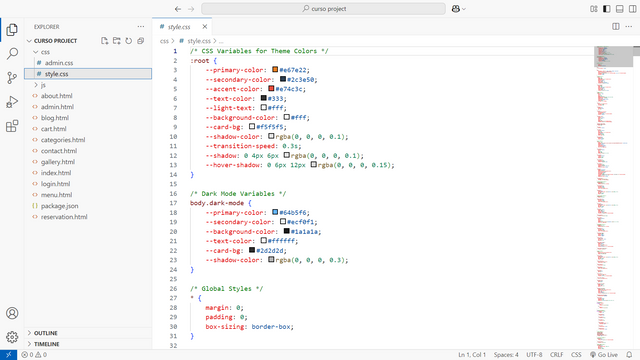
Task: Click the css breadcrumb segment
Action: [x=164, y=41]
